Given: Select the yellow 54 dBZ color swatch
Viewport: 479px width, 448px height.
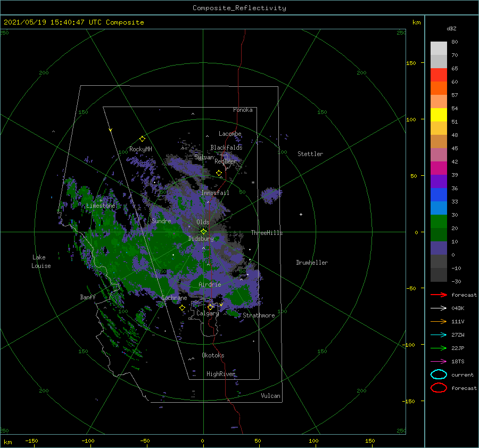Looking at the screenshot, I should coord(439,115).
